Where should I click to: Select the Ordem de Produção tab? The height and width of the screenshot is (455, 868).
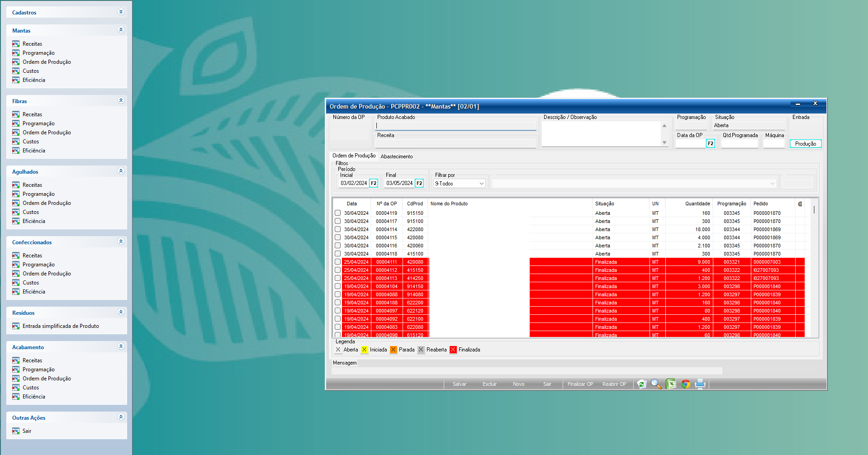[x=354, y=156]
